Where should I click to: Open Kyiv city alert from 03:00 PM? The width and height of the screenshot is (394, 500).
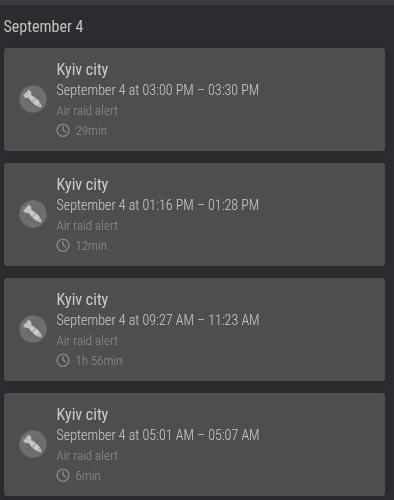194,99
